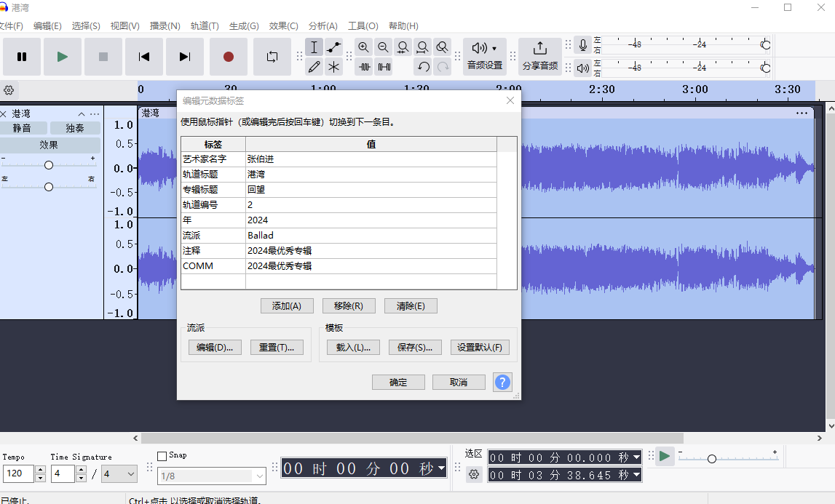
Task: Open the time display format dropdown arrow
Action: coord(441,468)
